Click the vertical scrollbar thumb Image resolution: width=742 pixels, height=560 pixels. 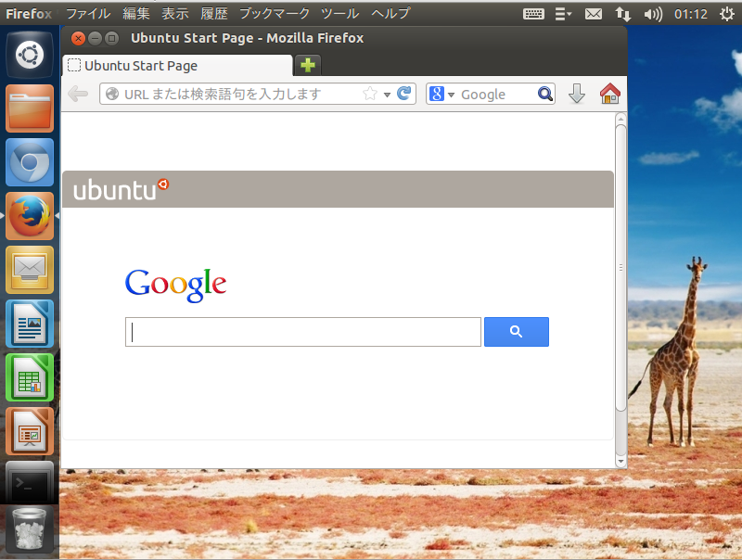(x=620, y=268)
